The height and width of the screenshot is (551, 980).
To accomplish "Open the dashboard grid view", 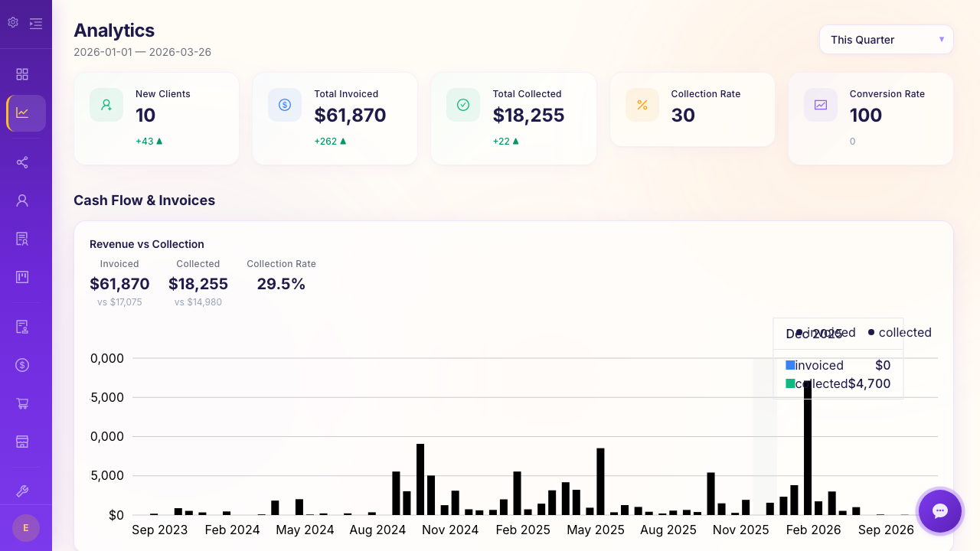I will 22,74.
